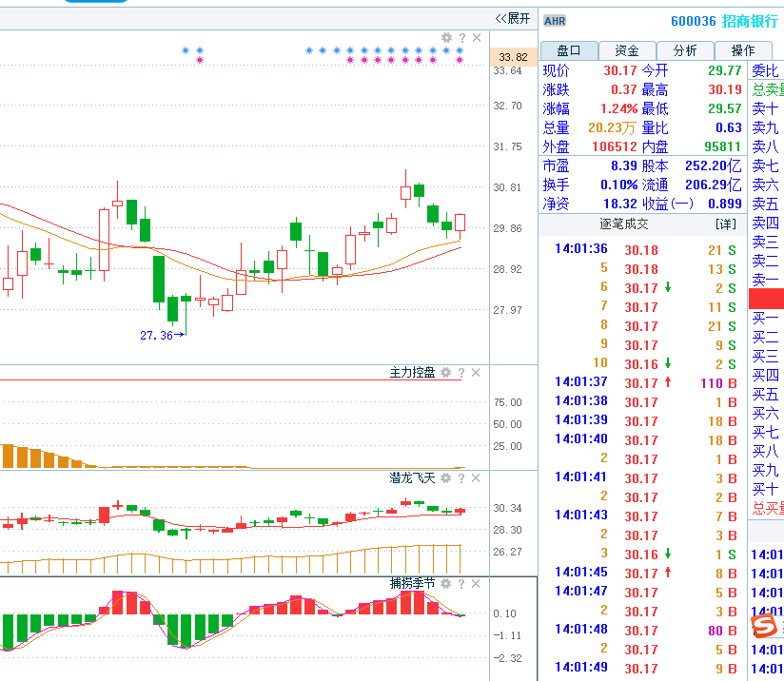Open the 捕捞季节 indicator name selector
The width and height of the screenshot is (784, 681).
tap(412, 583)
